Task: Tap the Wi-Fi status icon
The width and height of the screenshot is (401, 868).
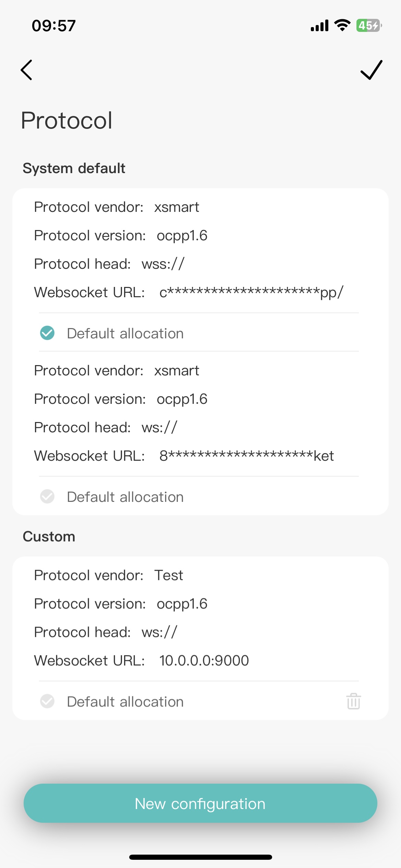Action: (342, 25)
